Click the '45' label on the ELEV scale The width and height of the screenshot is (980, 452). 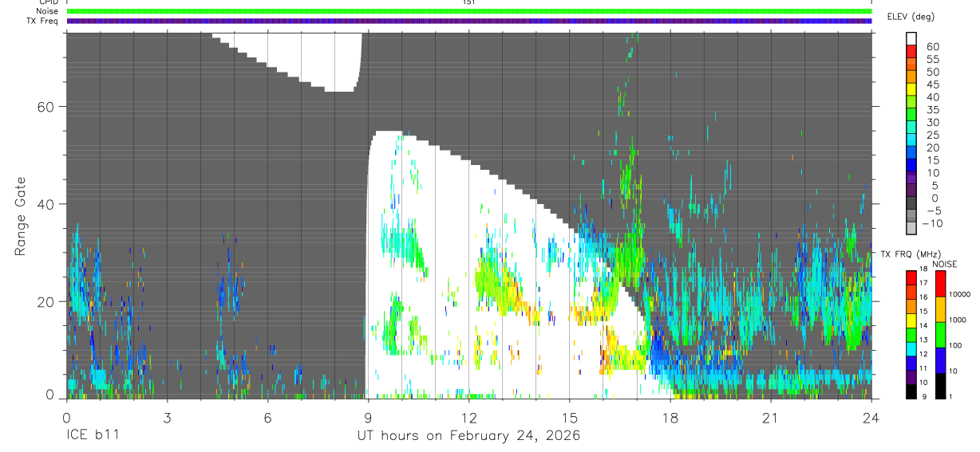pyautogui.click(x=933, y=85)
